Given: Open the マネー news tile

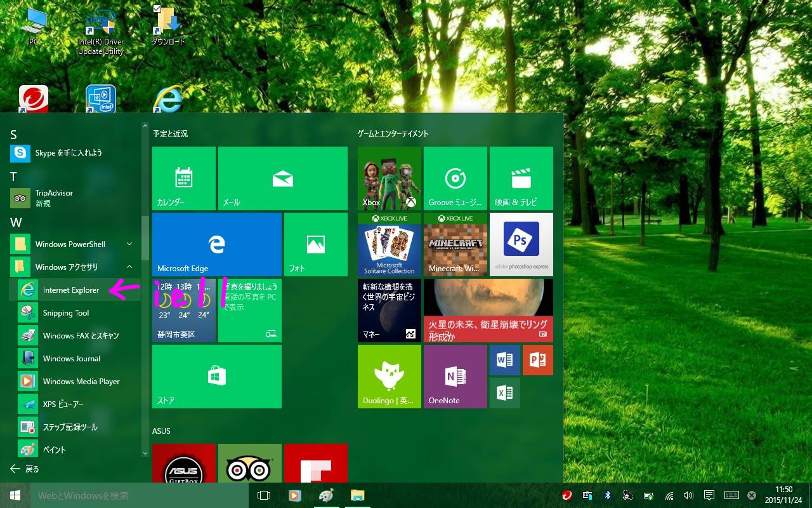Looking at the screenshot, I should (x=390, y=311).
